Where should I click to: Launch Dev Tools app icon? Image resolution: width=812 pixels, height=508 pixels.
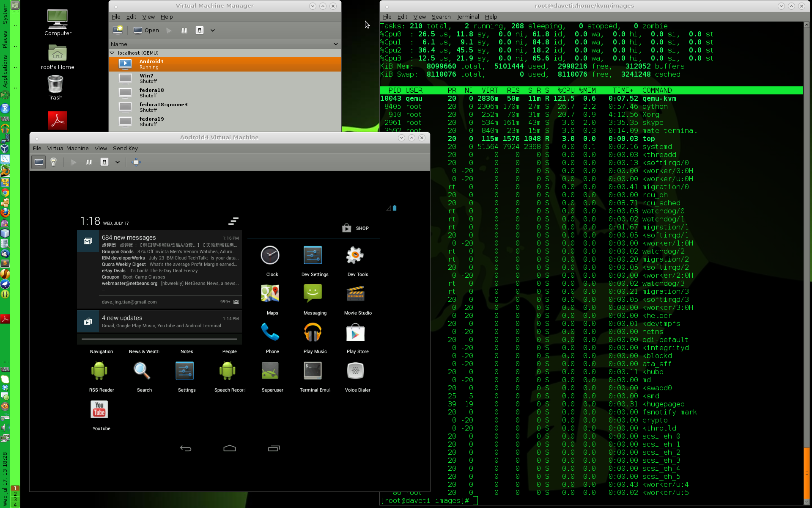point(355,256)
